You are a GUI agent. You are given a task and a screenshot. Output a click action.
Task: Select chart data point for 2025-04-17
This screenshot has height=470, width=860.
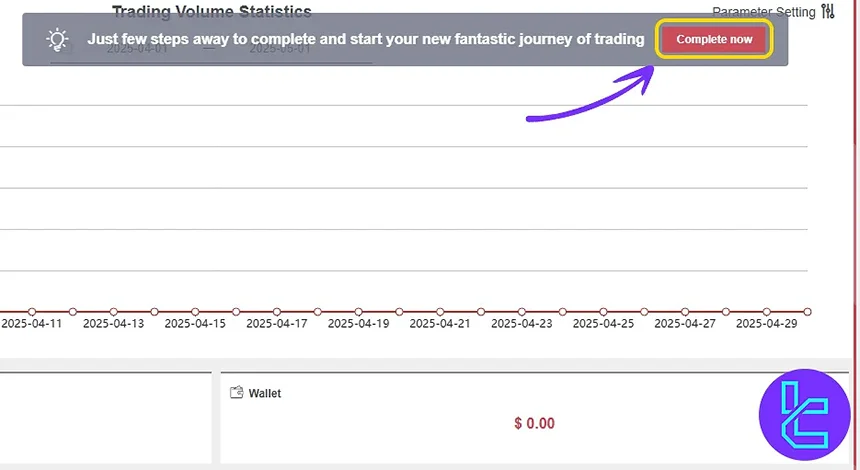[x=277, y=312]
